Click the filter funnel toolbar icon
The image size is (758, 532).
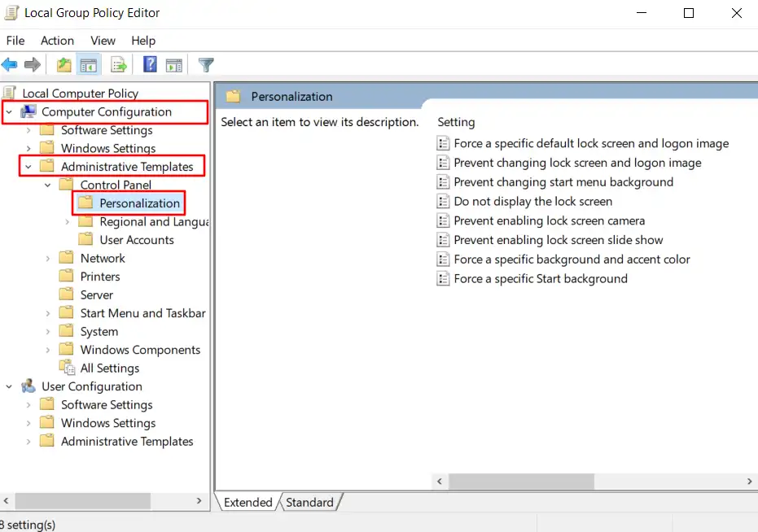coord(206,64)
